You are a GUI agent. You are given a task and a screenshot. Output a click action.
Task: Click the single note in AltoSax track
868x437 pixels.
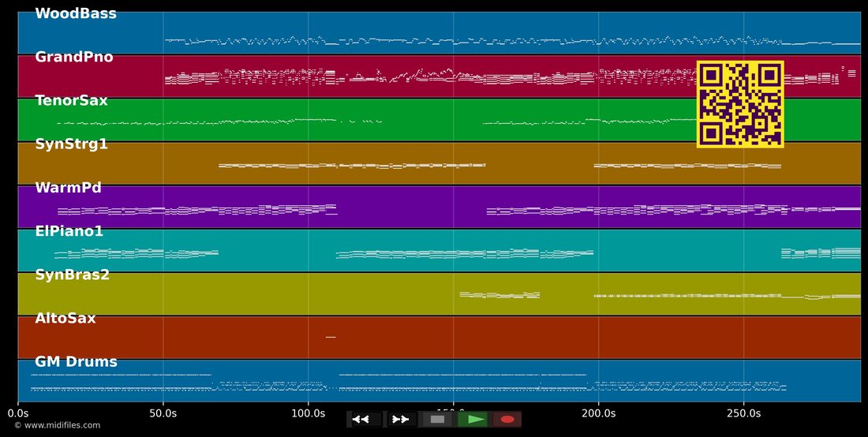pos(331,337)
